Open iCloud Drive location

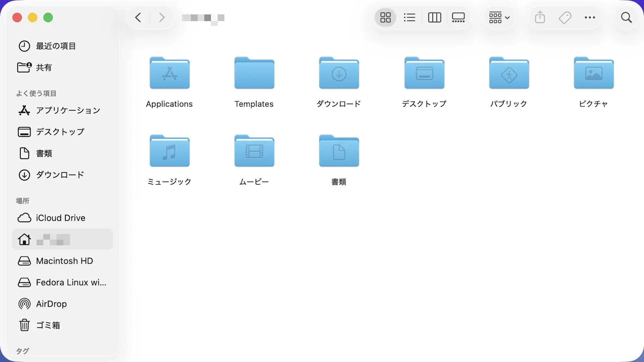click(60, 218)
